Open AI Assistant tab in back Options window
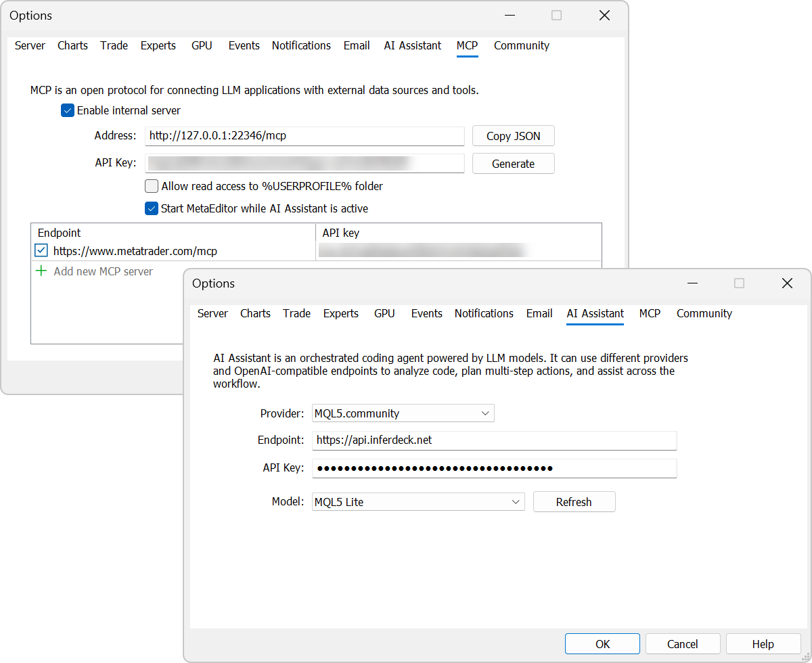This screenshot has width=812, height=663. click(x=413, y=45)
